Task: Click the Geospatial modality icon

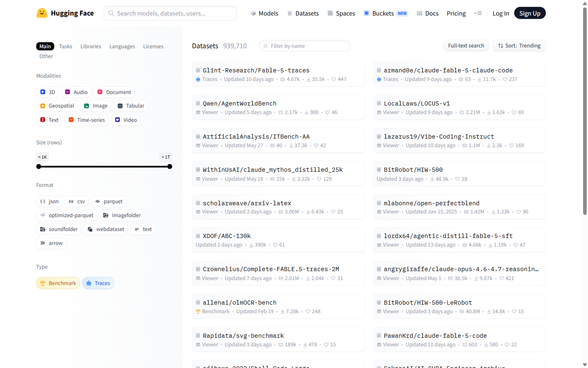Action: point(43,106)
